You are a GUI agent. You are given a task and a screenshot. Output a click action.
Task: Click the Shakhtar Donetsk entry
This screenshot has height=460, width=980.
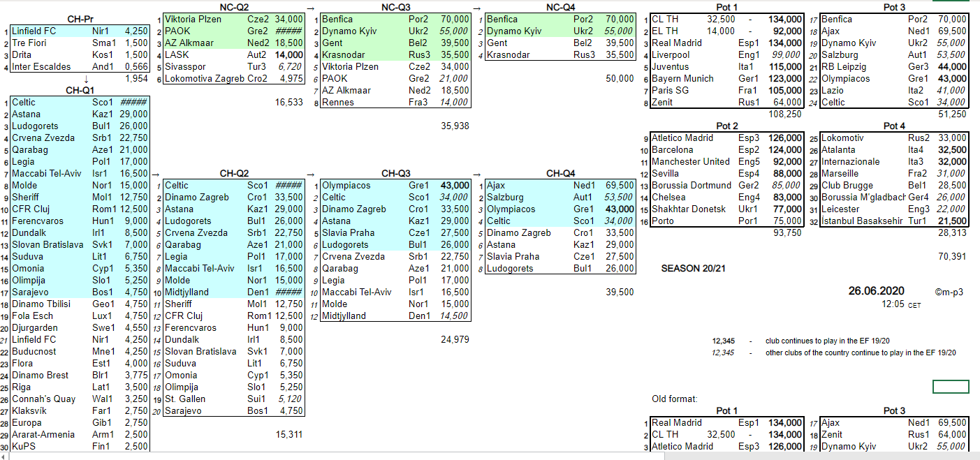pos(688,209)
